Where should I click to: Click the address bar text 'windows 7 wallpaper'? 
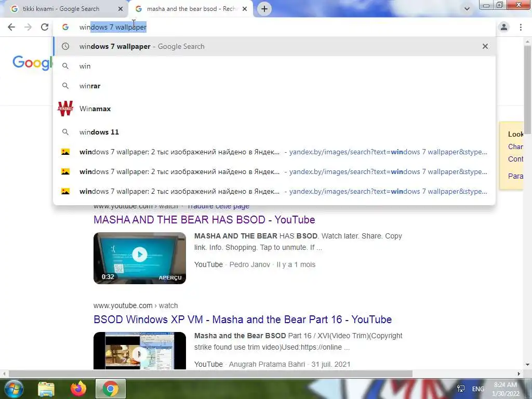(113, 27)
